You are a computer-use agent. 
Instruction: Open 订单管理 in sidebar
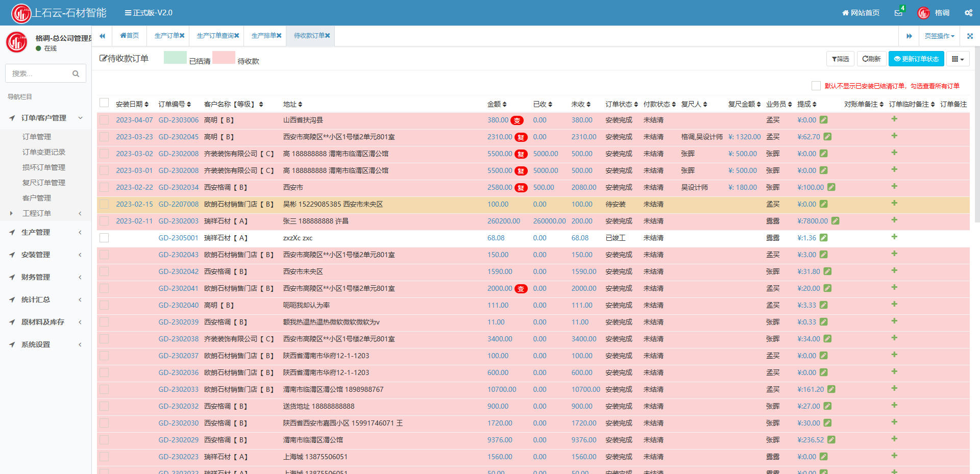tap(37, 137)
